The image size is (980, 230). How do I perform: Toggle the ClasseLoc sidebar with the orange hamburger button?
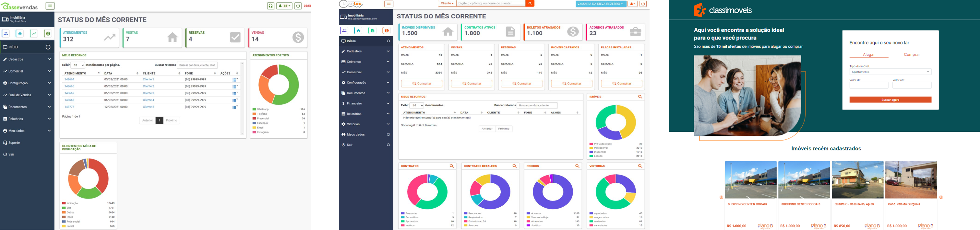(x=388, y=4)
